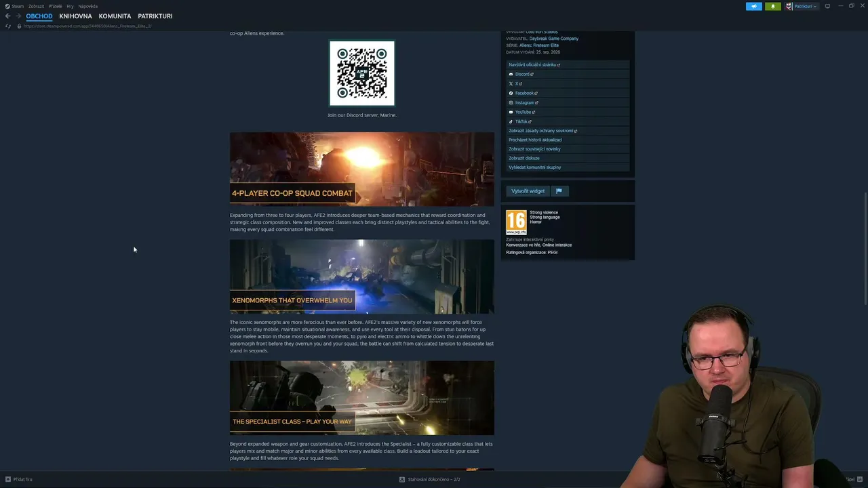Viewport: 868px width, 488px height.
Task: Click 'Ratingová organizace: PEGI' text
Action: [532, 253]
